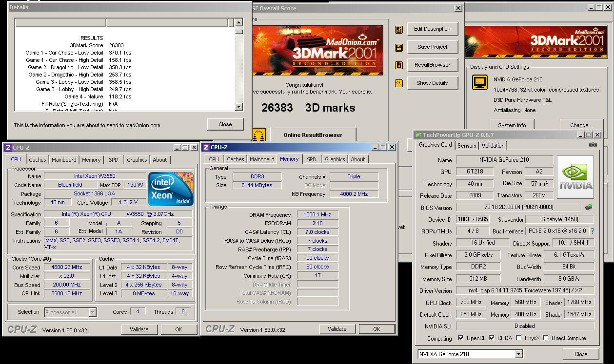Save the BIOS with the chip icon
614x364 pixels.
click(589, 207)
